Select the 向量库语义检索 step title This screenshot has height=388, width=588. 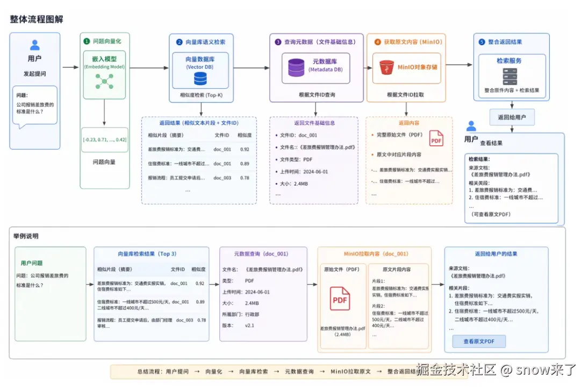(205, 42)
